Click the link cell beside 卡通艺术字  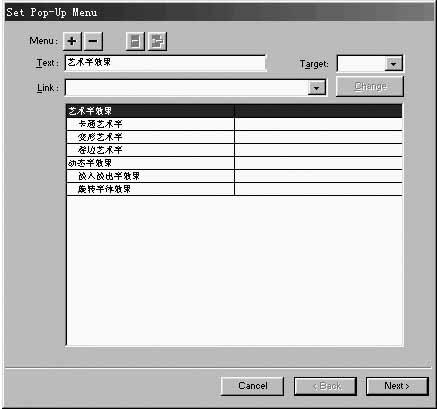click(x=318, y=124)
